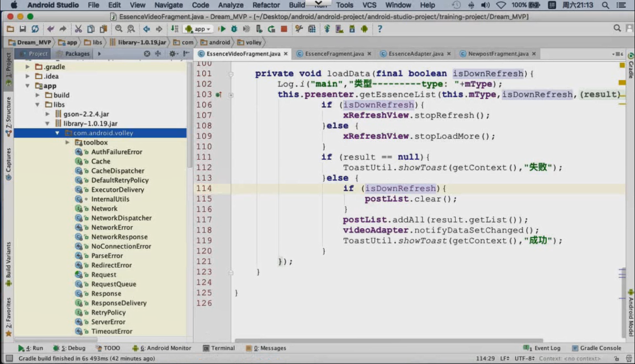Open the Terminal tool window
Screen dimensions: 635x364
point(219,348)
